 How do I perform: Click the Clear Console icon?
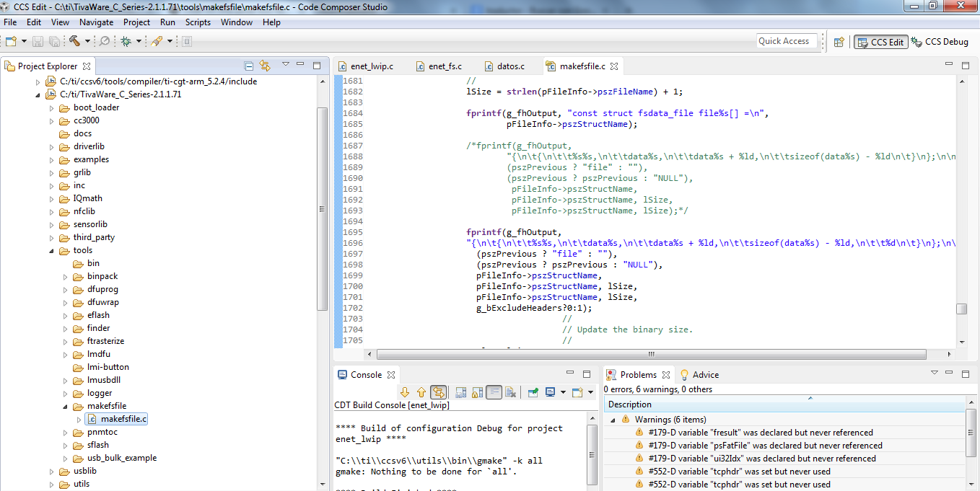coord(510,392)
